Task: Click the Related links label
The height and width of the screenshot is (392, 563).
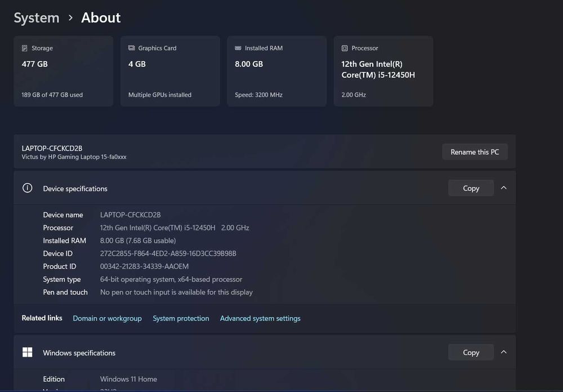Action: (x=42, y=318)
